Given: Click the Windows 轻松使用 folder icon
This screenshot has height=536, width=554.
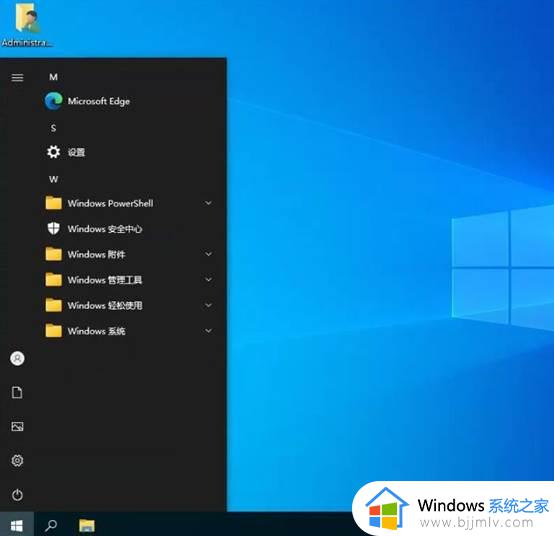Looking at the screenshot, I should pyautogui.click(x=54, y=305).
